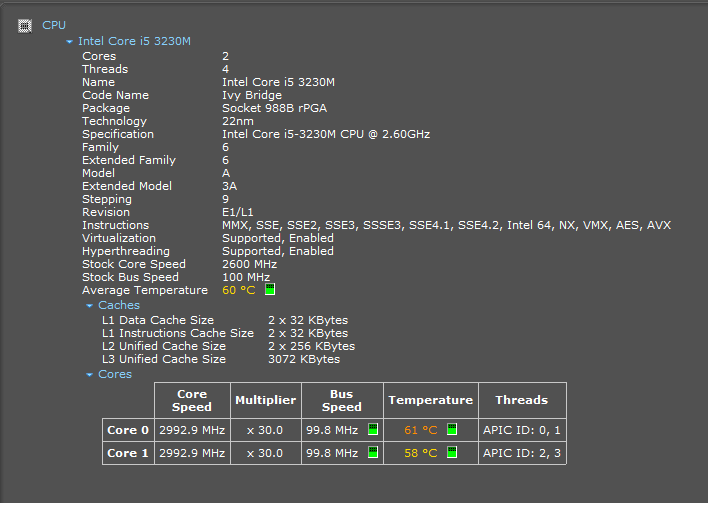Select the 2 x 256 KBytes value
Viewport: 719px width, 508px height.
(x=311, y=346)
